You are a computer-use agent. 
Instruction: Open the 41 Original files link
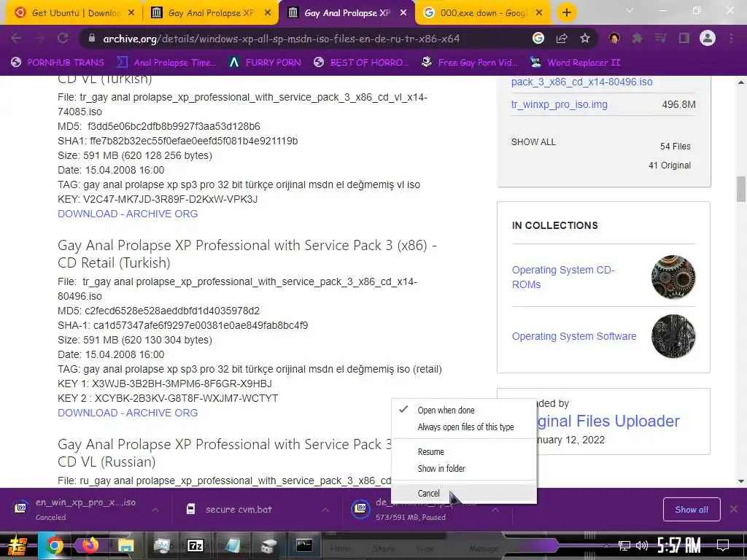click(670, 166)
